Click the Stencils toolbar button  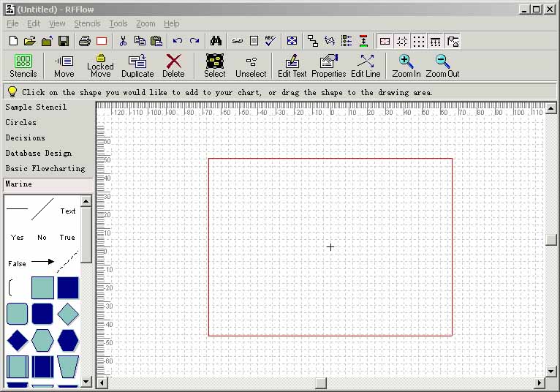23,66
